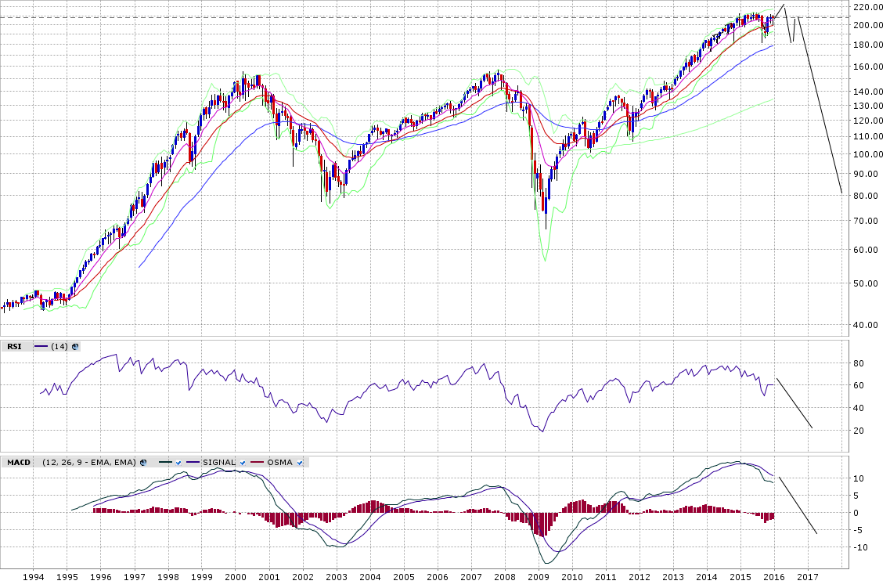Click the RSI purple line color swatch

[x=41, y=347]
